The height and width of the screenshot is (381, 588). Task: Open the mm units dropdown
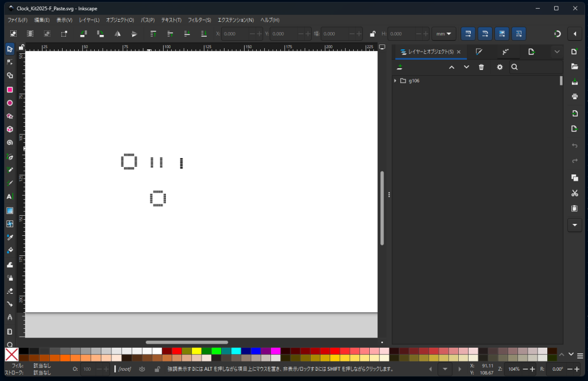coord(443,34)
